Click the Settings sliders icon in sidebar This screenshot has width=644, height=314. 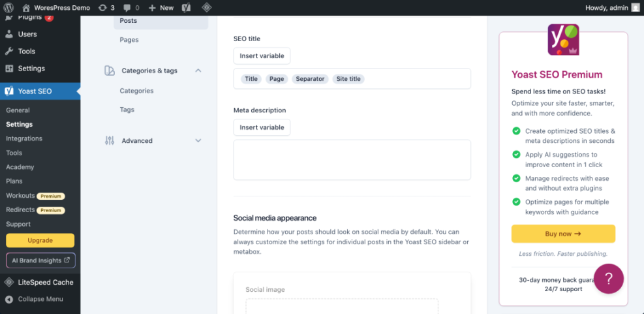tap(9, 69)
